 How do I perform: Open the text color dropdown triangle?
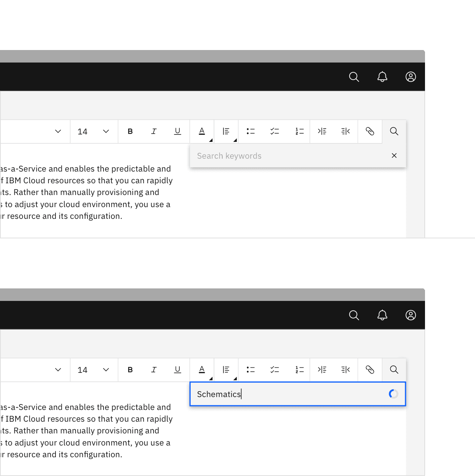pos(210,140)
